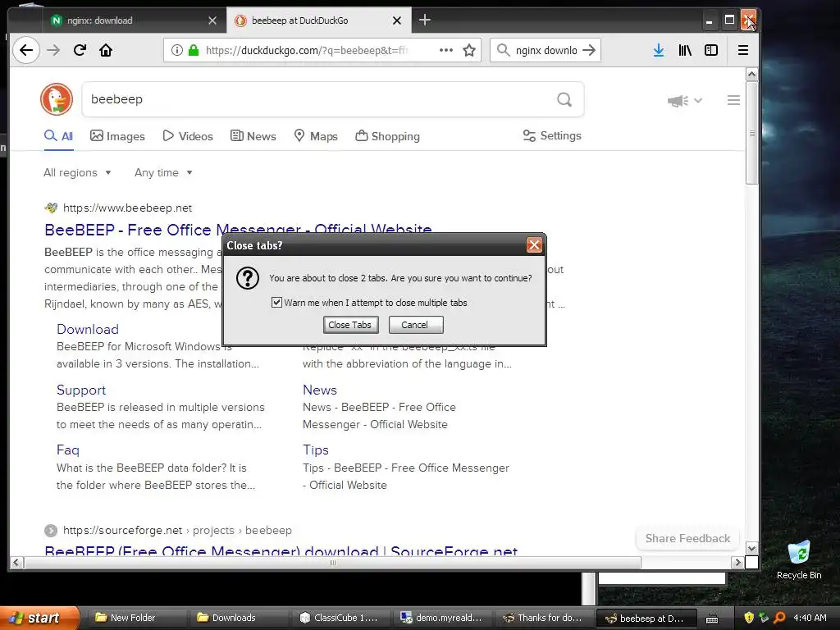Screen dimensions: 840x630
Task: Click the Share Feedback button
Action: pyautogui.click(x=687, y=538)
